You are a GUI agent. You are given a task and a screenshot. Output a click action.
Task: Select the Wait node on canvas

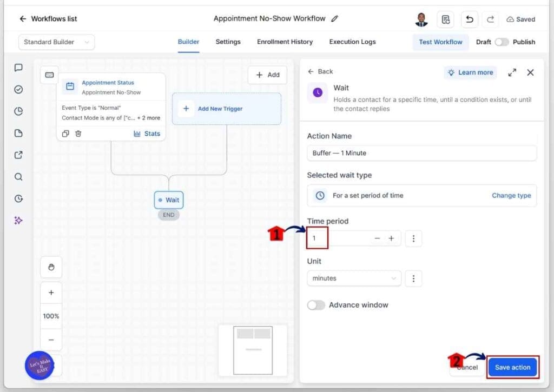tap(169, 200)
